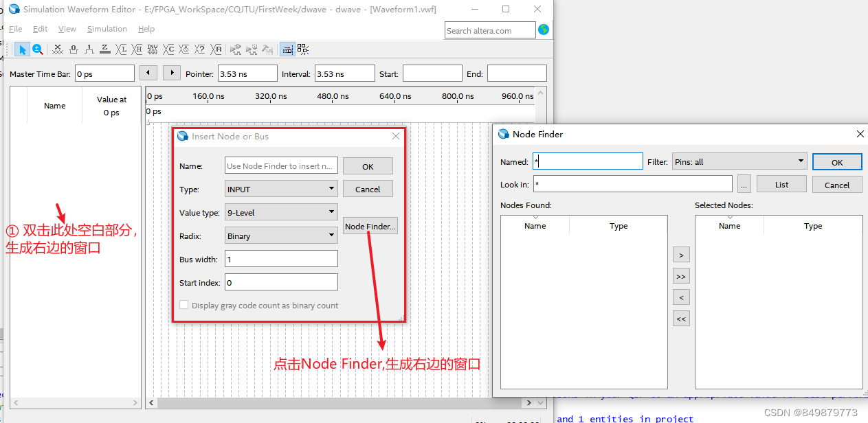Click Cancel in Insert Node or Bus dialog

tap(368, 189)
